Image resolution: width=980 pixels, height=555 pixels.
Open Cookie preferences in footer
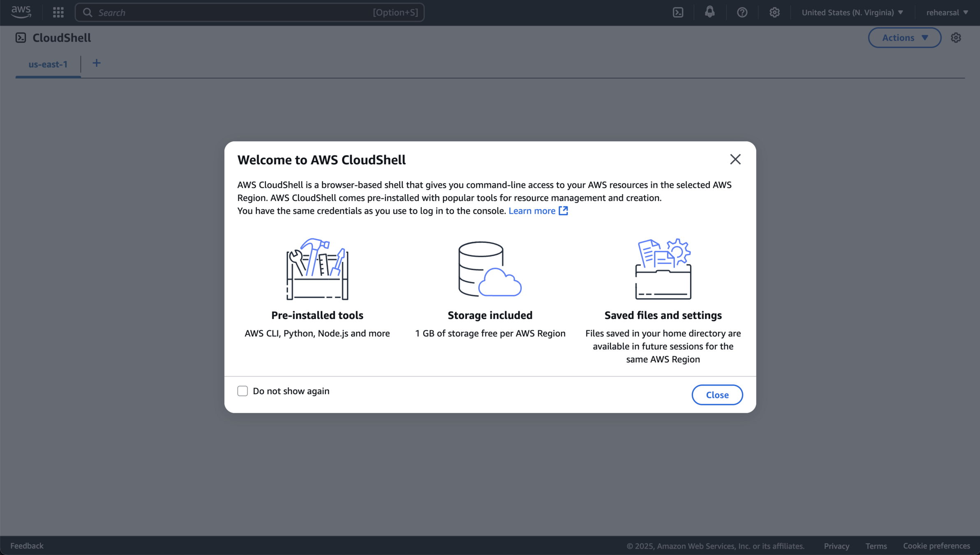click(936, 546)
